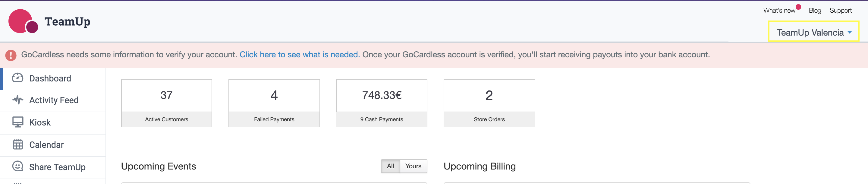
Task: Click the Share TeamUp smiley icon
Action: (17, 167)
